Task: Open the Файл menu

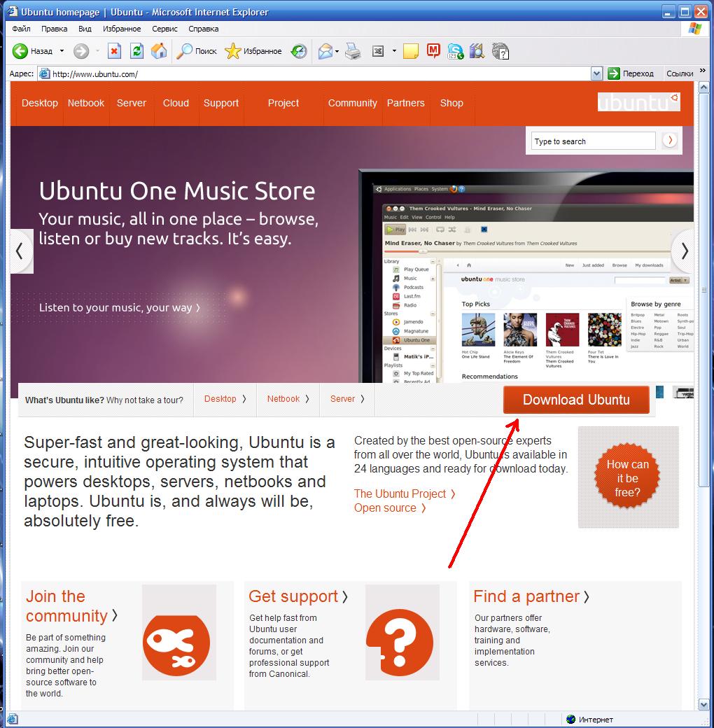Action: point(22,29)
